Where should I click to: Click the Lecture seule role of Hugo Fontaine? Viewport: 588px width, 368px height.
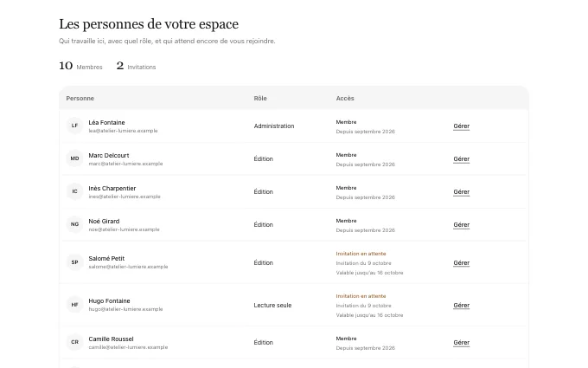[x=272, y=306]
